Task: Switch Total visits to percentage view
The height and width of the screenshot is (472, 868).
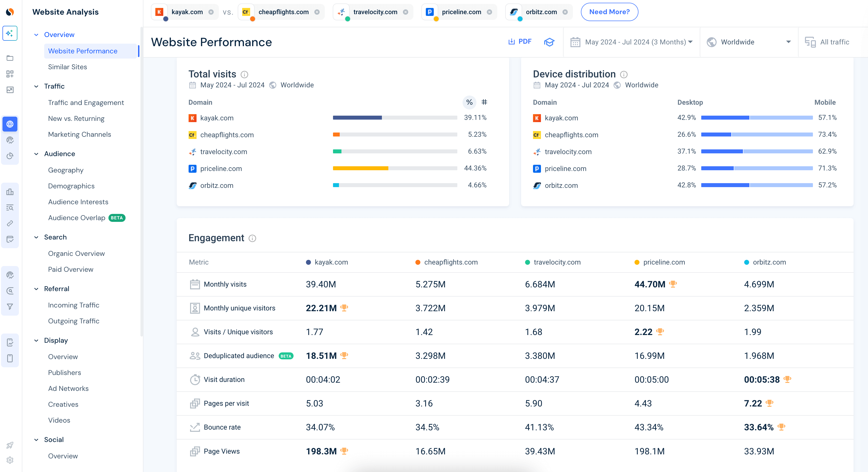Action: point(469,102)
